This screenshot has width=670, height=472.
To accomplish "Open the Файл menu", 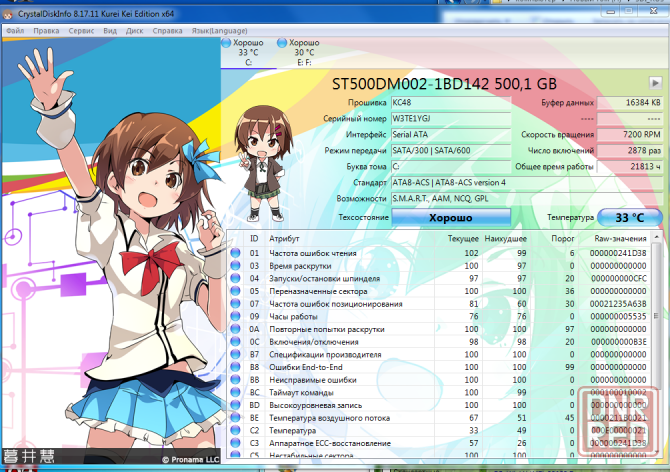I will tap(15, 31).
